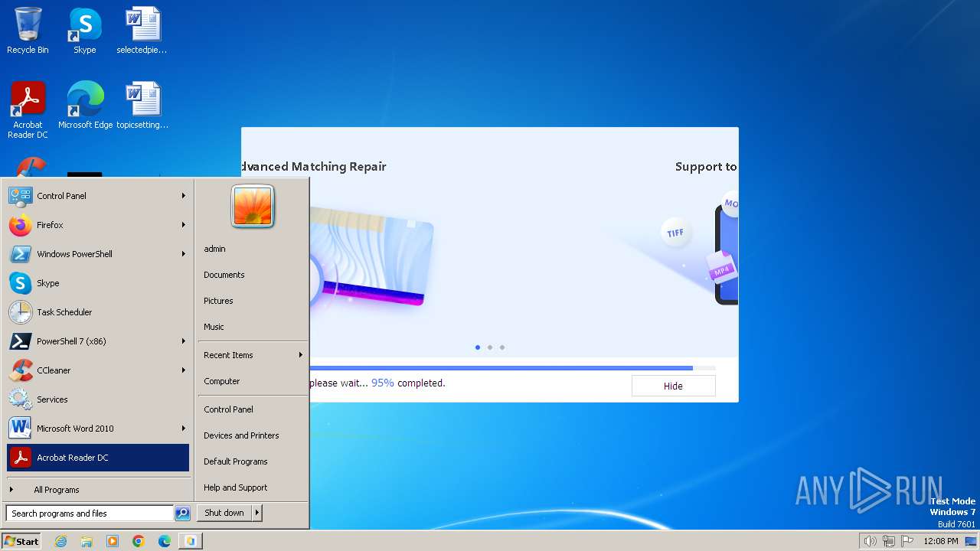The width and height of the screenshot is (980, 551).
Task: Open Services from the Start menu
Action: 97,399
